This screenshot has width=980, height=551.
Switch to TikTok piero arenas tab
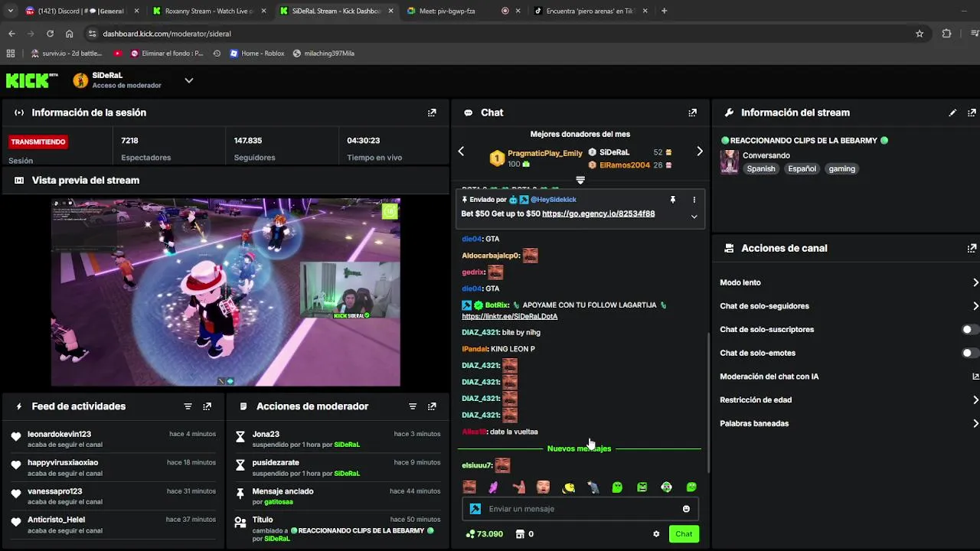590,11
